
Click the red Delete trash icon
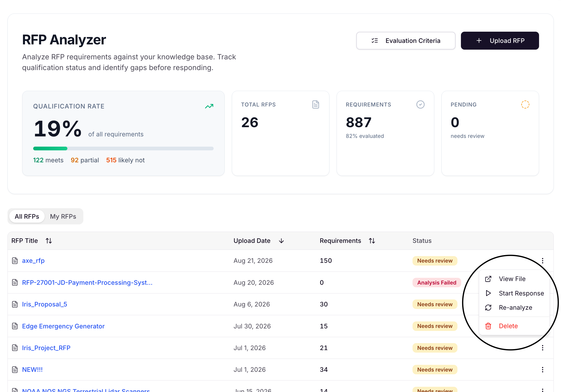pyautogui.click(x=488, y=326)
